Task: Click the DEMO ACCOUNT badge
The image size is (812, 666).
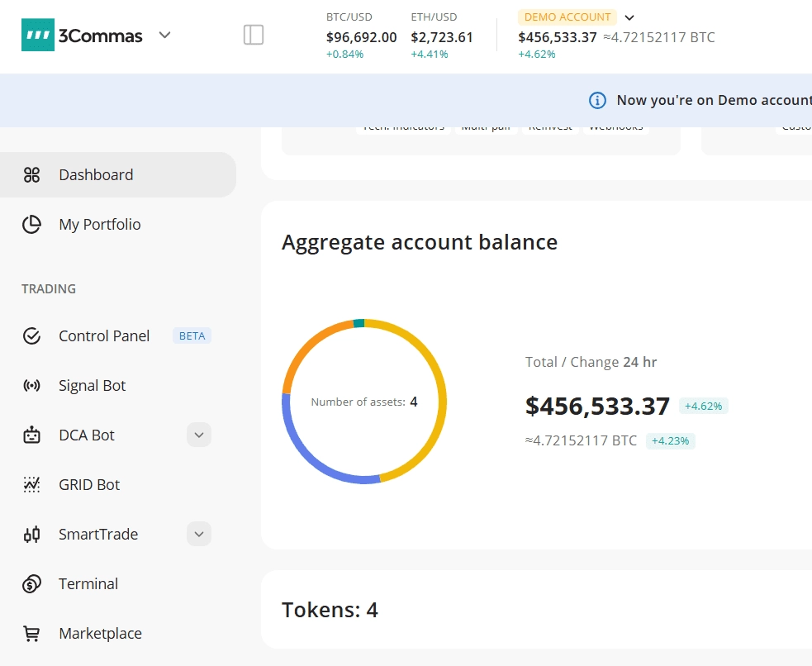Action: (567, 17)
